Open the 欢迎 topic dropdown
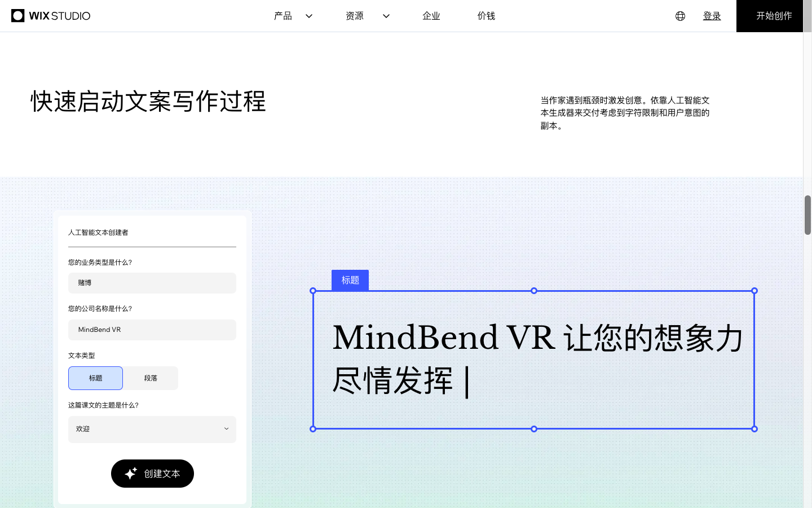This screenshot has height=508, width=812. click(x=152, y=429)
